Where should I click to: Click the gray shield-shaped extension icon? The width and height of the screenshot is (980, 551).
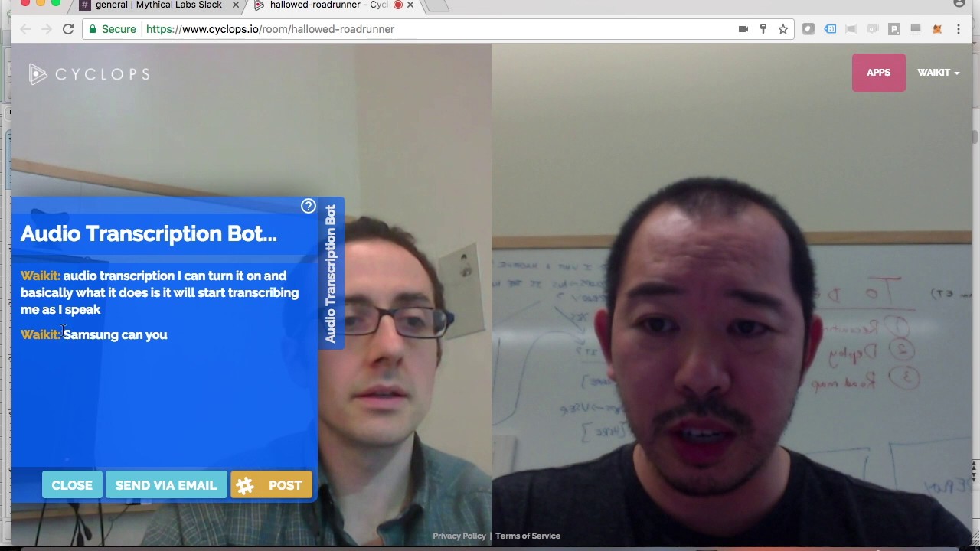[808, 29]
